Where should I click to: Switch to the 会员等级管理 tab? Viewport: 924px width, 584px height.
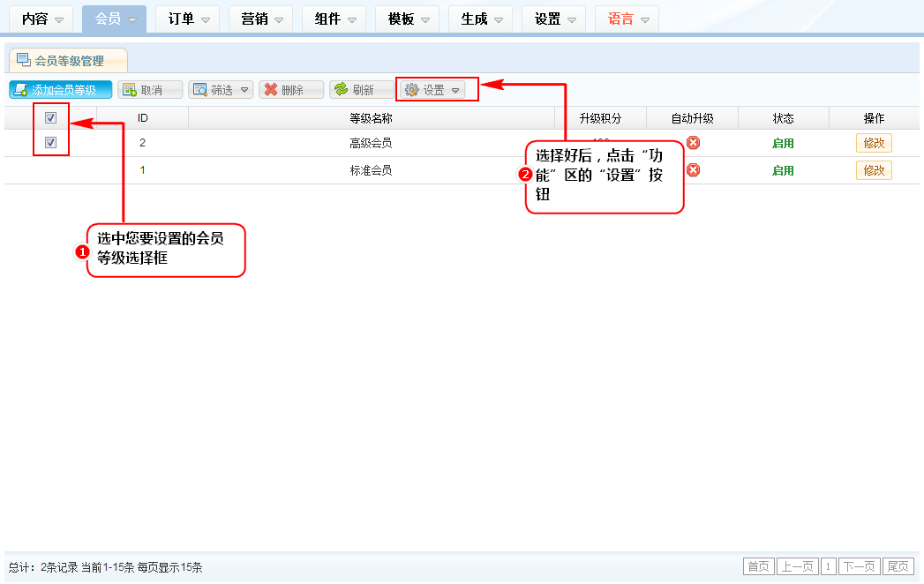click(68, 61)
